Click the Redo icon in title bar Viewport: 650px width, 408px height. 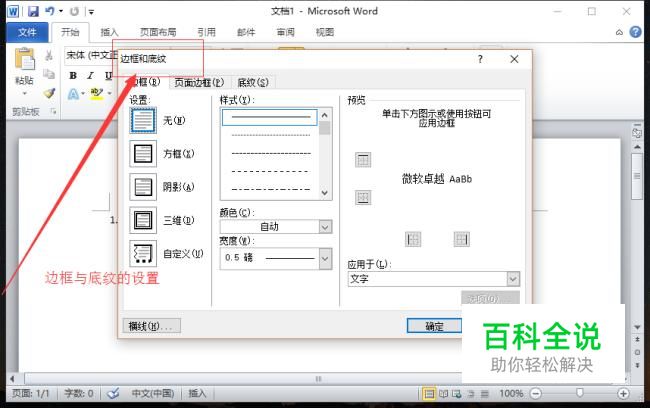(75, 12)
